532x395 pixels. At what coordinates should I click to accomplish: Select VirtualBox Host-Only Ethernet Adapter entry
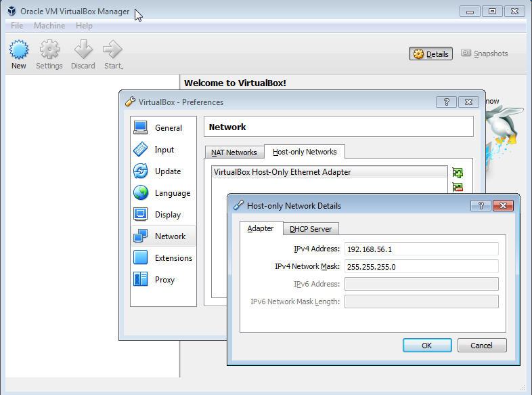[x=282, y=172]
